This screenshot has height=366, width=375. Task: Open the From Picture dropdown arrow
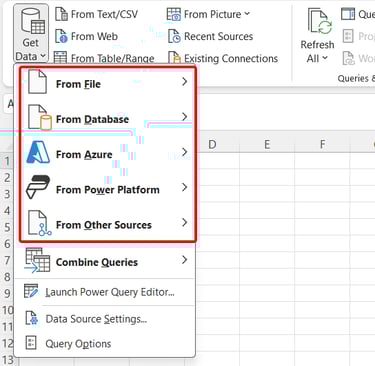247,14
